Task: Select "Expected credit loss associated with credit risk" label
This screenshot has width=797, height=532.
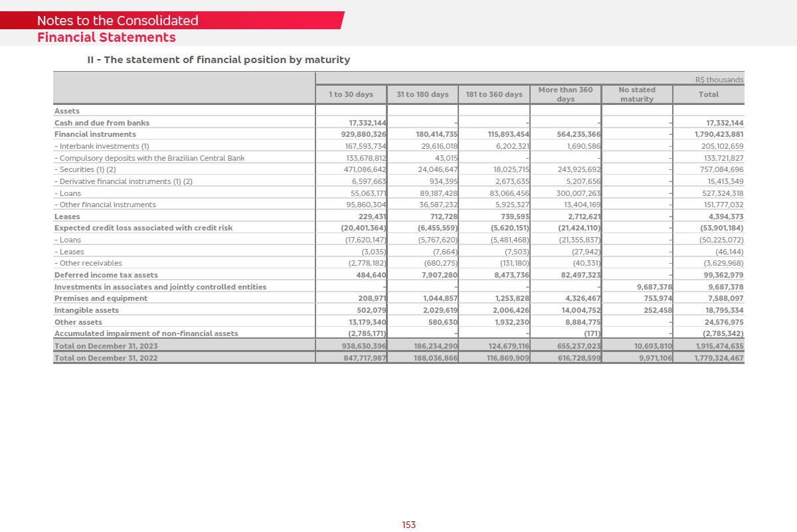Action: 143,228
